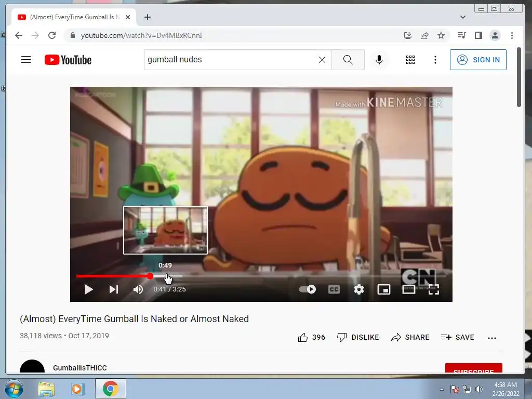Click the channel avatar picture
532x399 pixels.
[x=32, y=366]
